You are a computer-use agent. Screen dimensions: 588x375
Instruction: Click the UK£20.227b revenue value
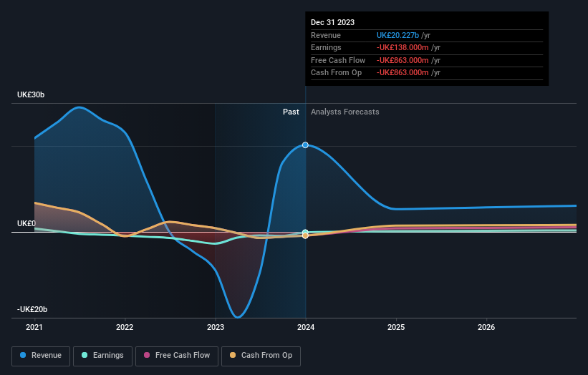(397, 35)
